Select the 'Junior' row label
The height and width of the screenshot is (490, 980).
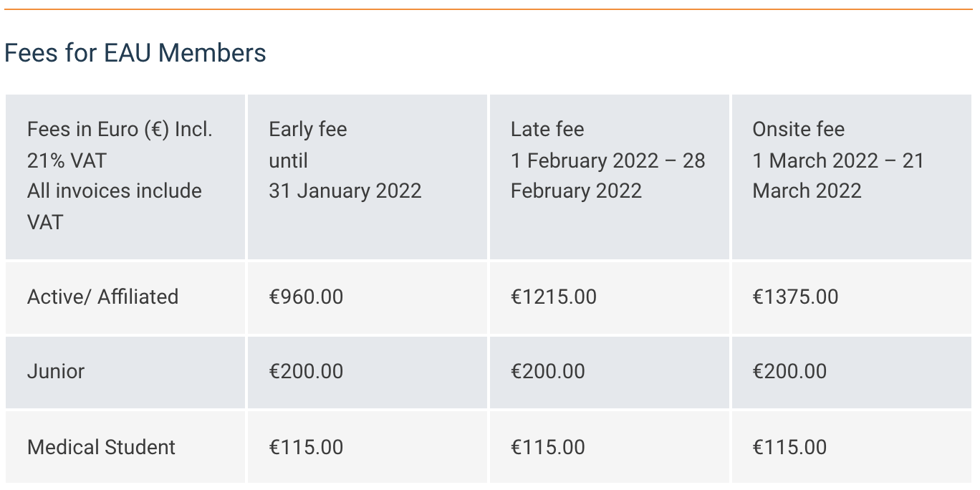point(56,371)
